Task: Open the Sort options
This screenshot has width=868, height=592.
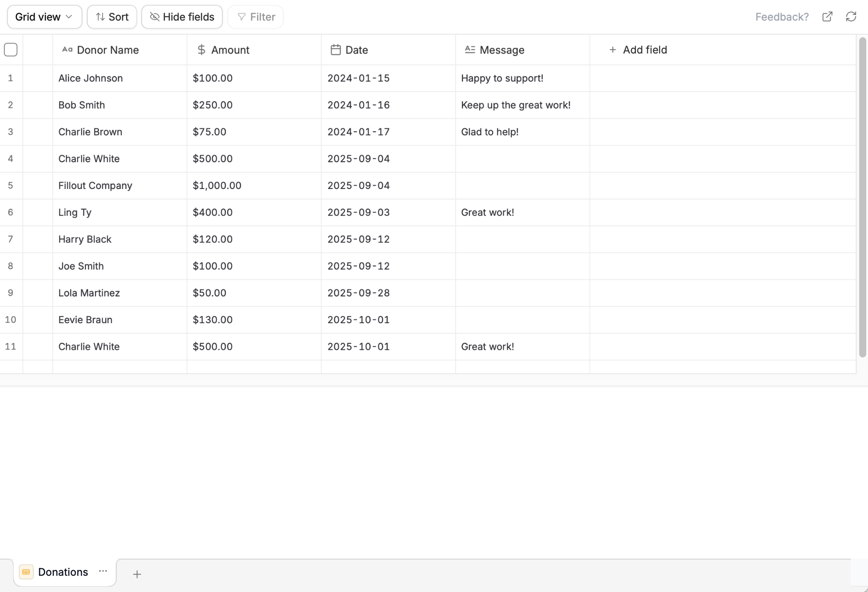Action: pos(111,17)
